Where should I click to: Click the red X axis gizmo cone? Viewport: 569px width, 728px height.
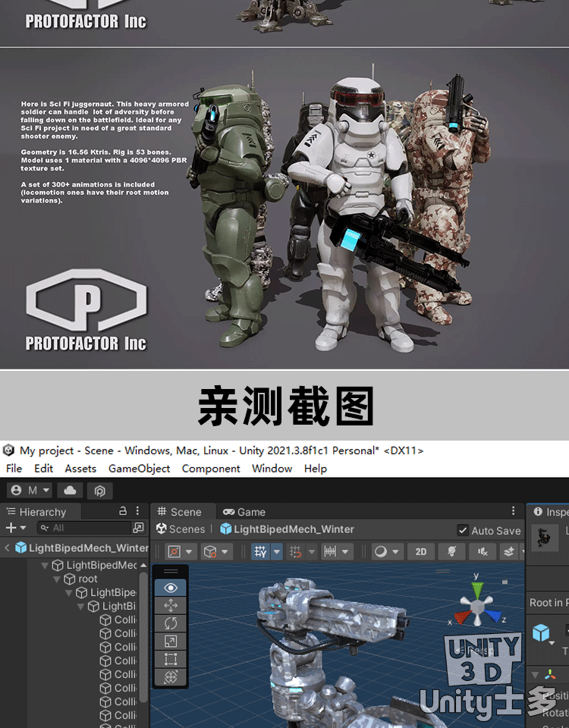[463, 617]
